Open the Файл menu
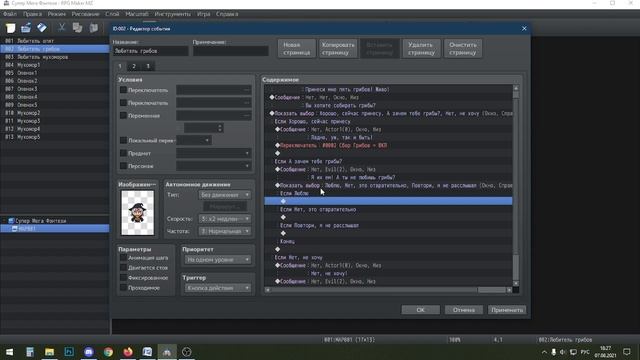640x360 pixels. tap(10, 14)
